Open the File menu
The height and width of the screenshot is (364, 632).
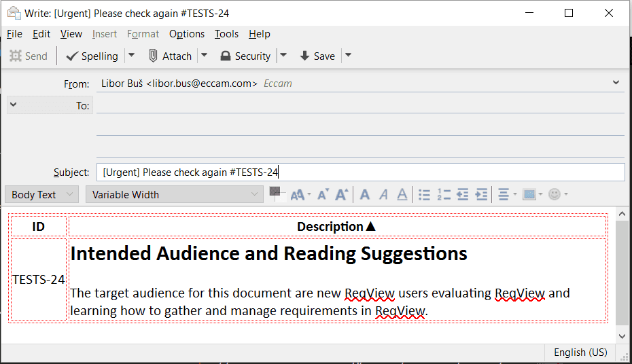tap(14, 34)
